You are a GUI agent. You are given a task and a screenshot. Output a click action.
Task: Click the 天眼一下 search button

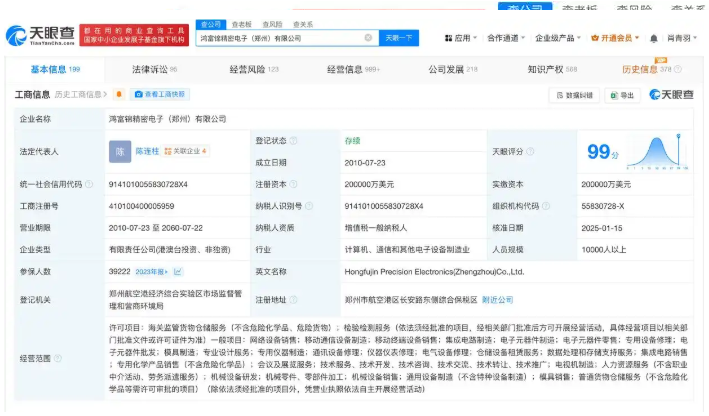tap(399, 38)
